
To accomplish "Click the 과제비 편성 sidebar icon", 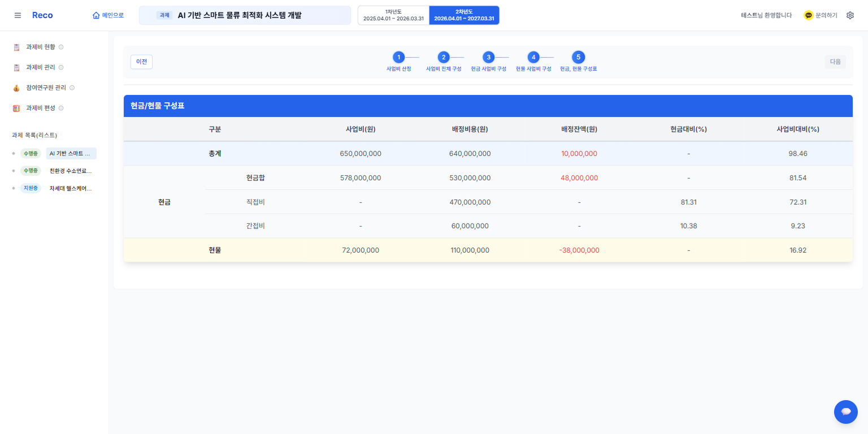I will 16,108.
